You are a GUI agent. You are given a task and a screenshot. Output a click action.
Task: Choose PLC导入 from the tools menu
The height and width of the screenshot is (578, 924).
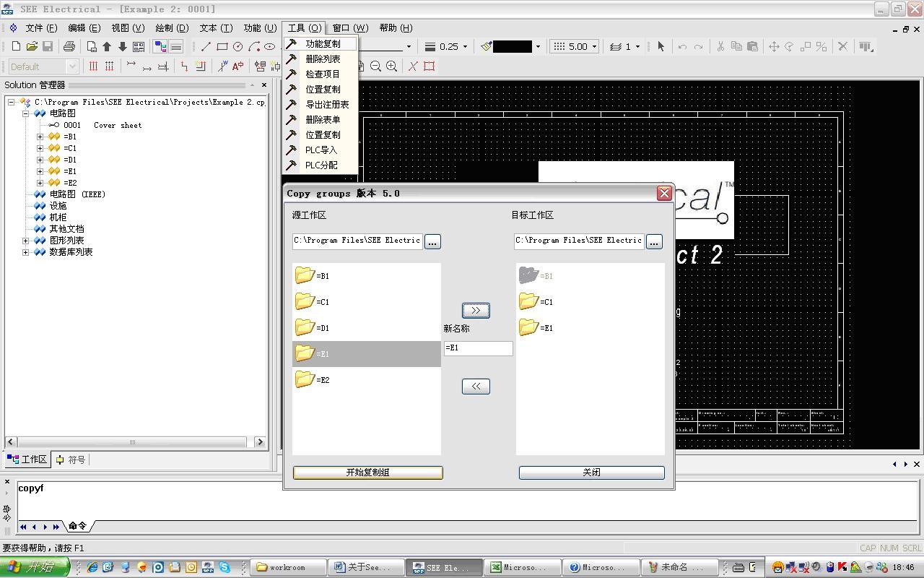[x=321, y=150]
